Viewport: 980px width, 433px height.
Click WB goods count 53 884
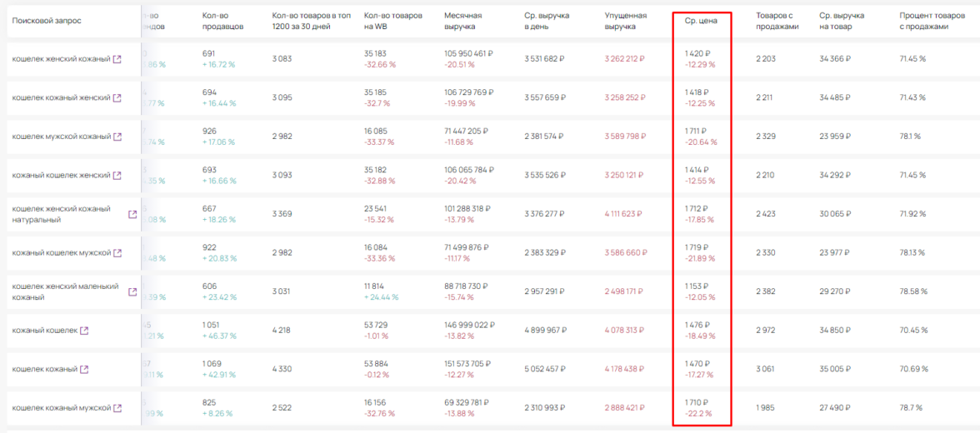pyautogui.click(x=377, y=365)
